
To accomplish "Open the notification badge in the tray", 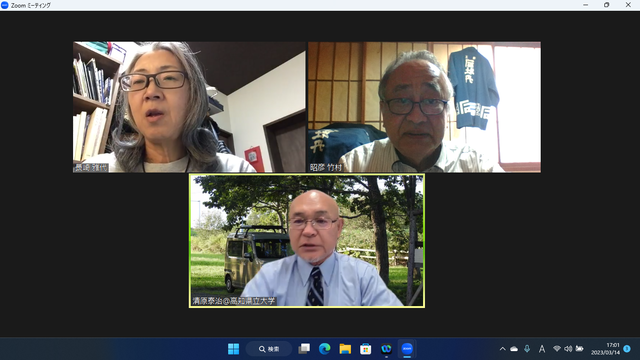I will [x=627, y=349].
